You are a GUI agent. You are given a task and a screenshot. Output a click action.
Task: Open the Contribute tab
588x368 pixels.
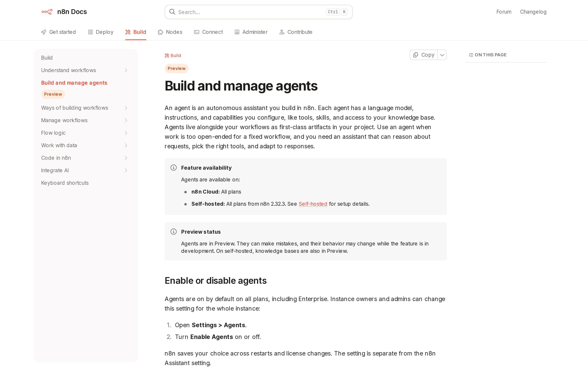(x=296, y=32)
